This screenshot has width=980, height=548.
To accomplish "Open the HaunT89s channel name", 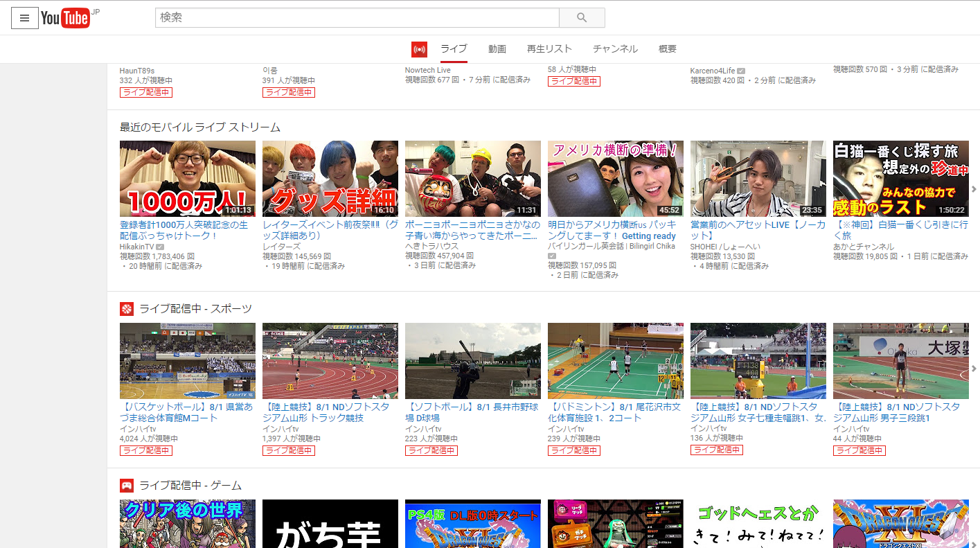I will coord(137,71).
